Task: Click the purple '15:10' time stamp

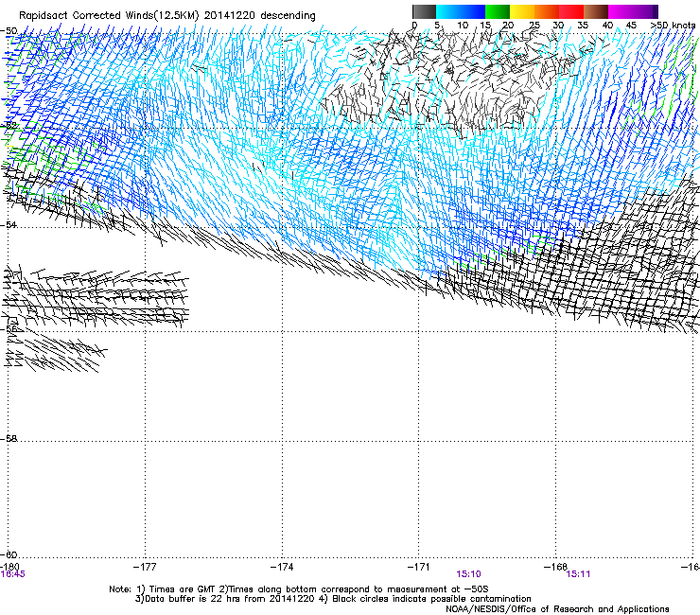Action: tap(469, 574)
